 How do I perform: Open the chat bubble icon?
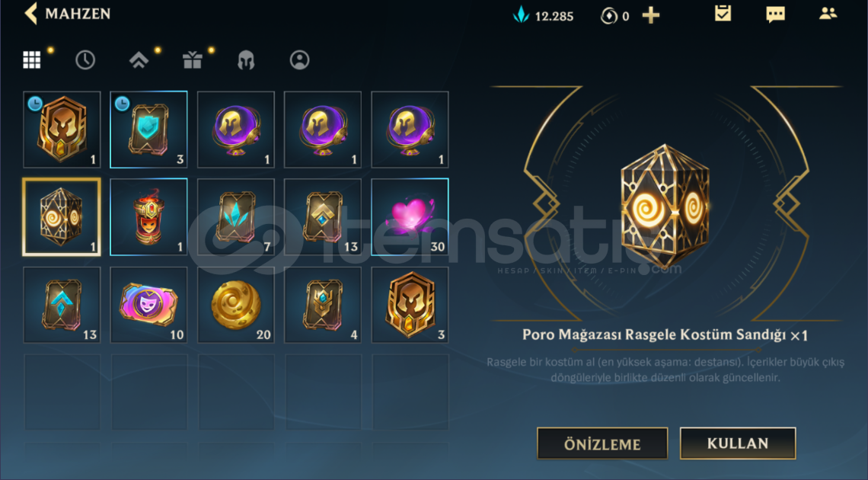click(x=775, y=14)
